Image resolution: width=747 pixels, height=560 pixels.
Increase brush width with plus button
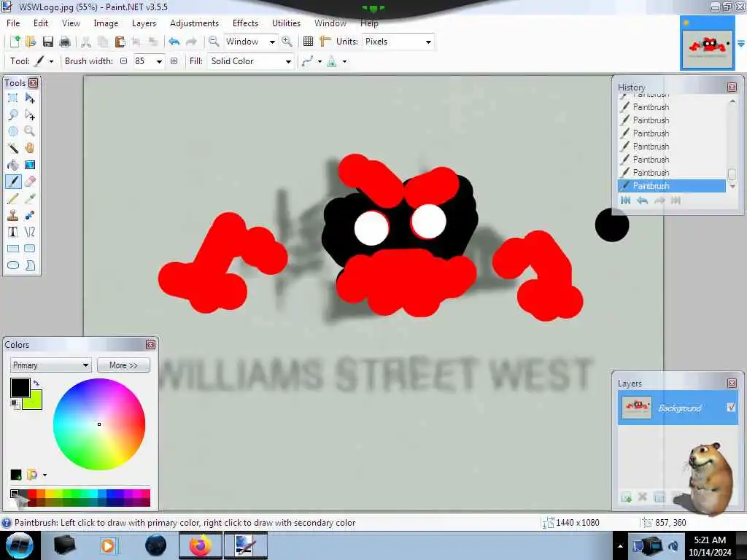coord(174,61)
